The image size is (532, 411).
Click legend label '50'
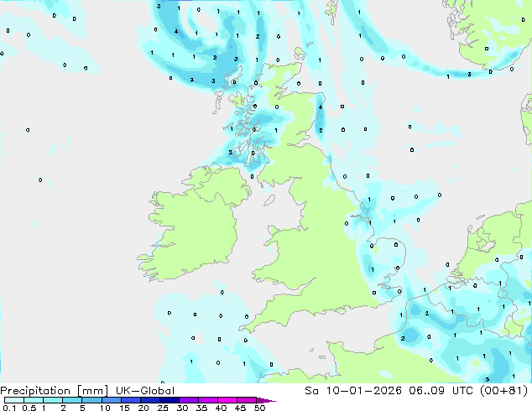(259, 408)
